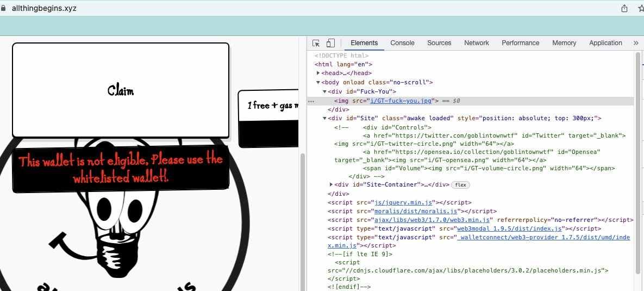This screenshot has width=644, height=291.
Task: Click the browser share icon
Action: tap(624, 8)
